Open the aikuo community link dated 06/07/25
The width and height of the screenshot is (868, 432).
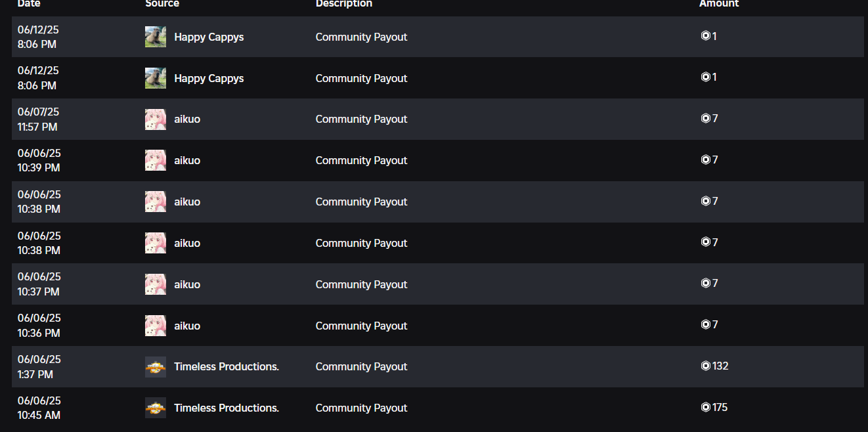tap(187, 119)
